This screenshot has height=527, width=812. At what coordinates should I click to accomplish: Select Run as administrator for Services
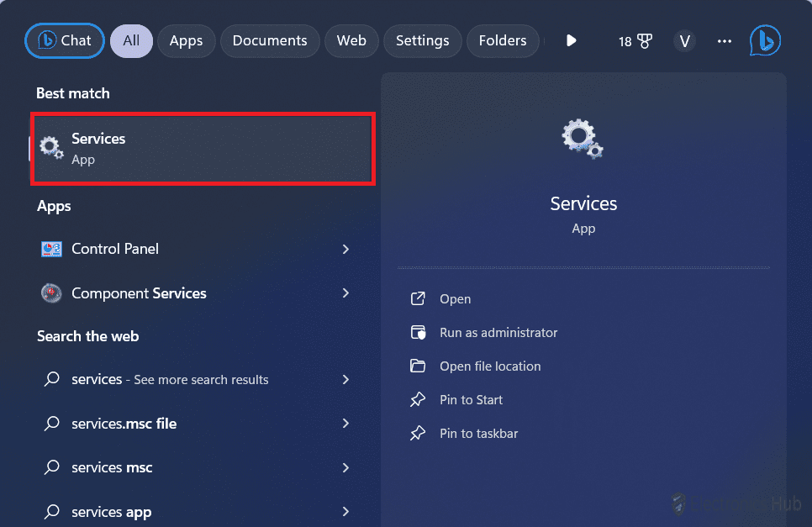[x=498, y=333]
